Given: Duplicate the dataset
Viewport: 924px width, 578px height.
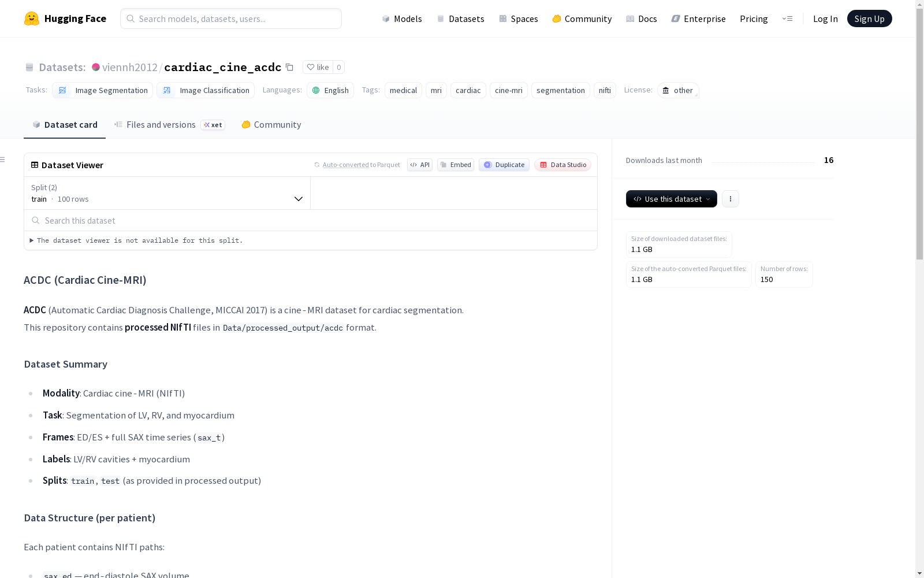Looking at the screenshot, I should tap(504, 165).
